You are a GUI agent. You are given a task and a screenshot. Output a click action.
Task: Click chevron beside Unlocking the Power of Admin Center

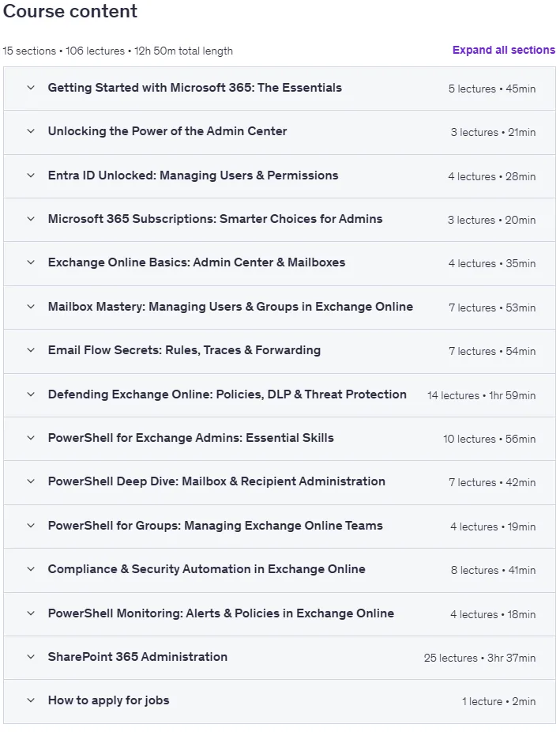coord(31,131)
